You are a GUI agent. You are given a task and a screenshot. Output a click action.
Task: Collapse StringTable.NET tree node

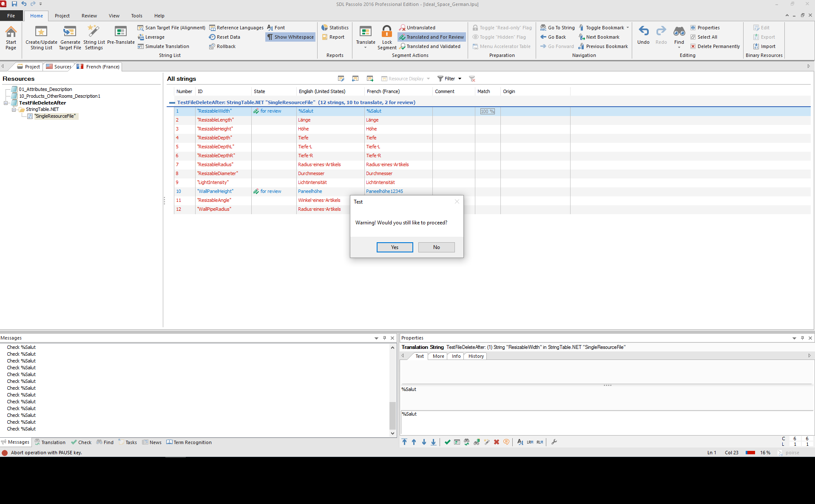coord(14,110)
